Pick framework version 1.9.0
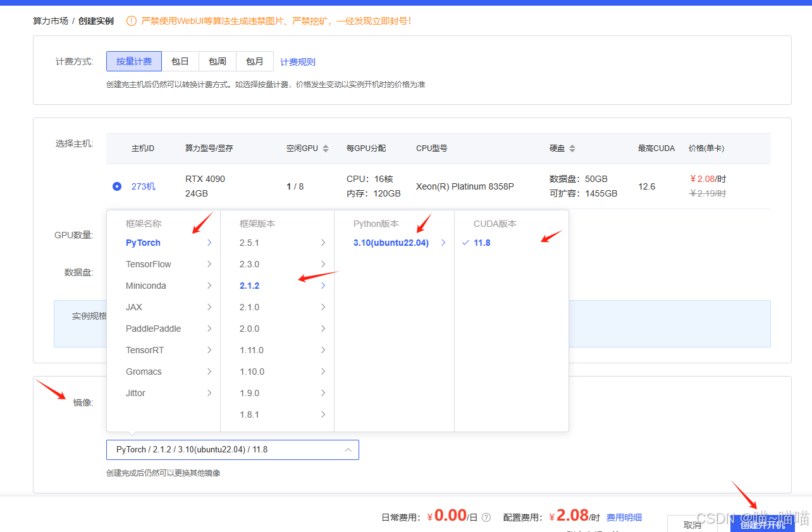Image resolution: width=812 pixels, height=532 pixels. tap(249, 393)
